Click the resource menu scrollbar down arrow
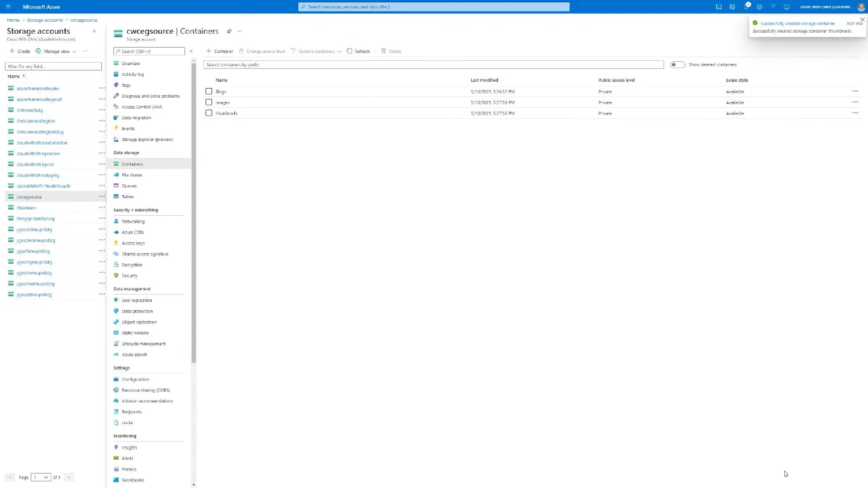The height and width of the screenshot is (488, 868). tap(193, 484)
